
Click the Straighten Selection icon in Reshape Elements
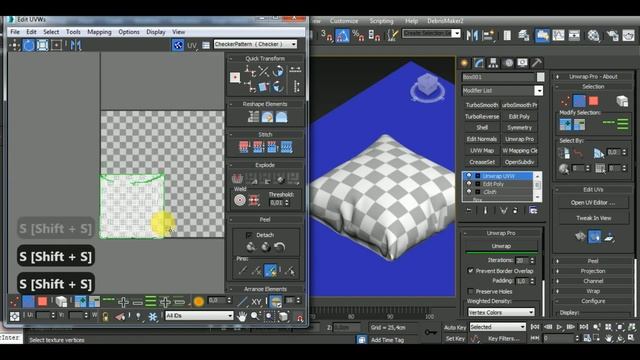[253, 117]
